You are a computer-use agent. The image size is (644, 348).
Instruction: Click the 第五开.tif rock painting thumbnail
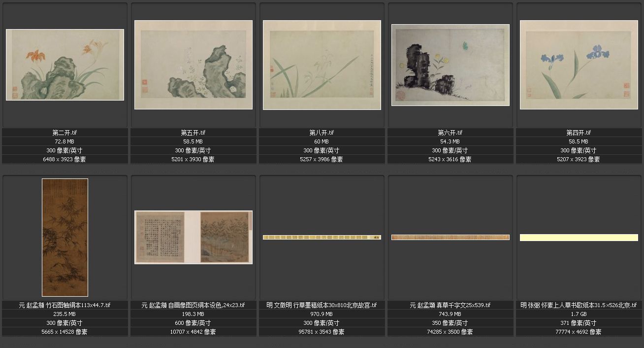(x=193, y=65)
